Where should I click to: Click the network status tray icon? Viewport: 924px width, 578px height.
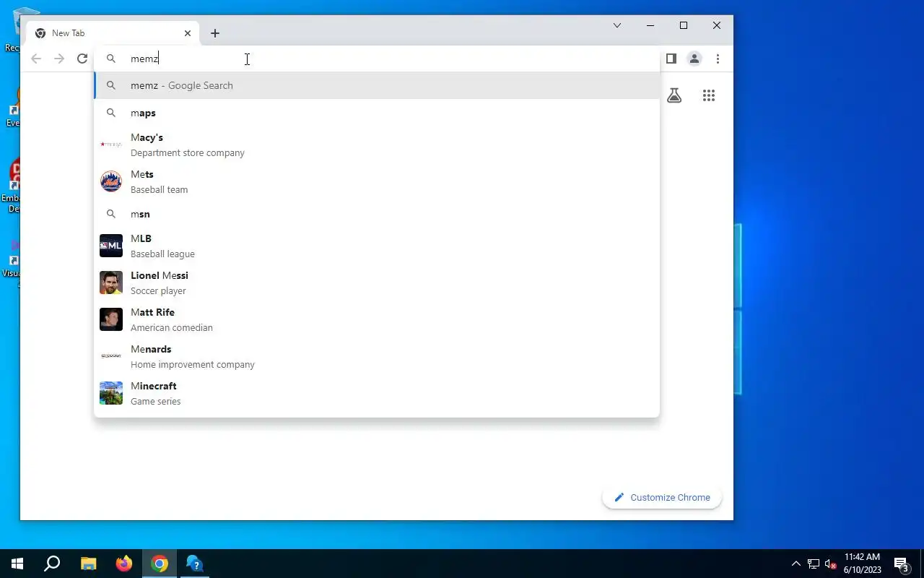click(814, 564)
